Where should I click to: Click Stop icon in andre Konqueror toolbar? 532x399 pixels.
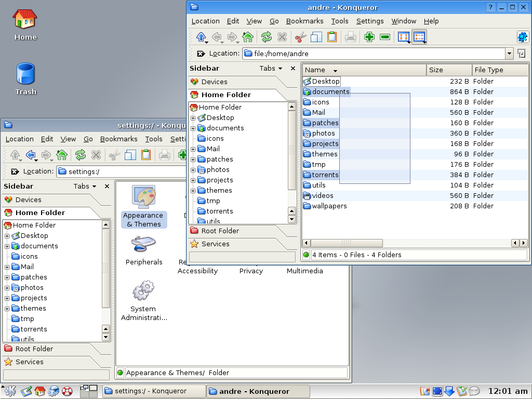(x=282, y=37)
